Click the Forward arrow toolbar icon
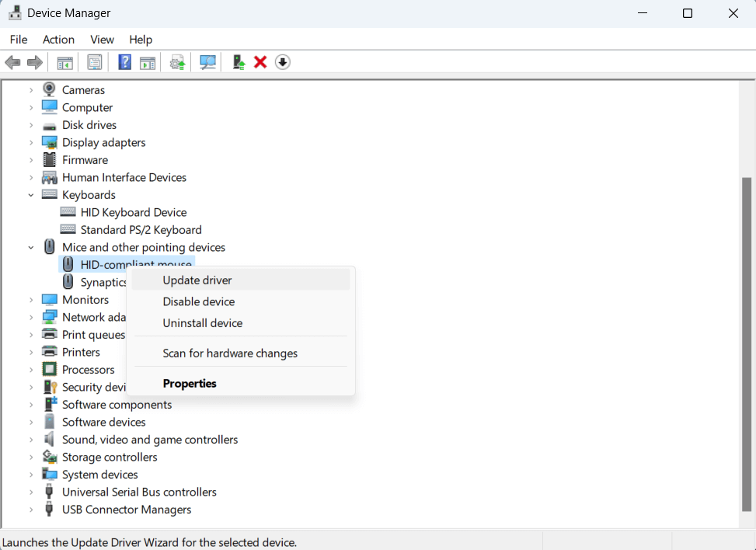The height and width of the screenshot is (550, 756). [x=35, y=62]
